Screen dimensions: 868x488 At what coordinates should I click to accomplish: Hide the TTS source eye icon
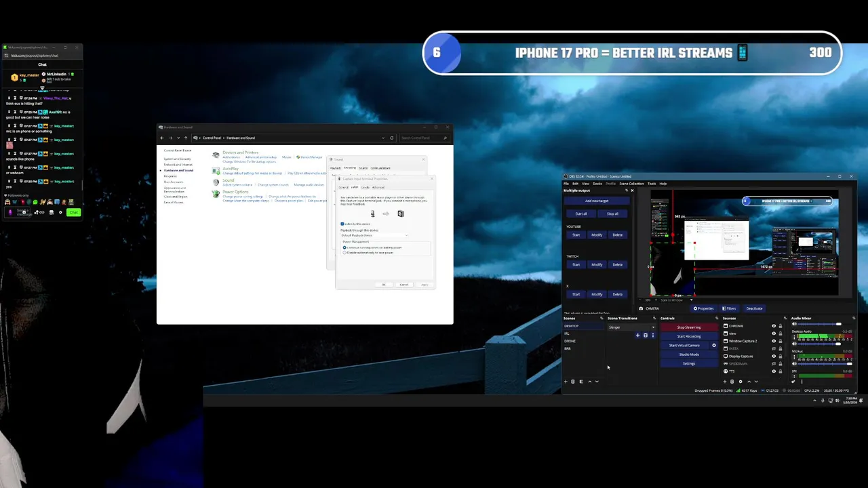[774, 371]
